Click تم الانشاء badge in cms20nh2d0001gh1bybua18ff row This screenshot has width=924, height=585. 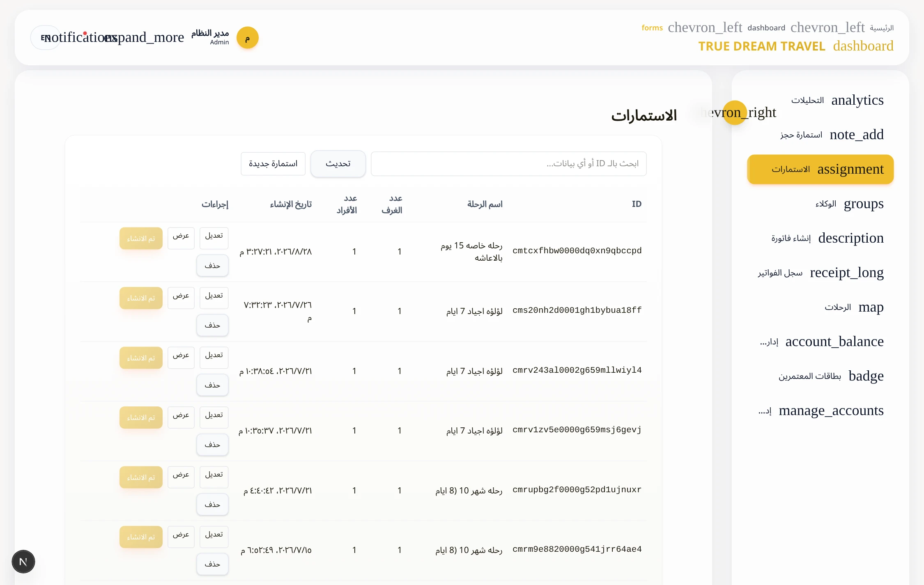click(141, 298)
